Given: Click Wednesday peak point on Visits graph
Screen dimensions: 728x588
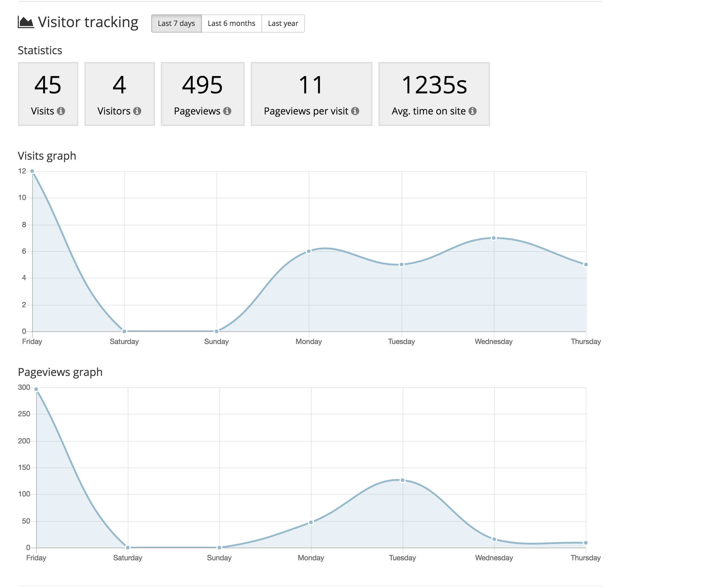Looking at the screenshot, I should point(494,238).
